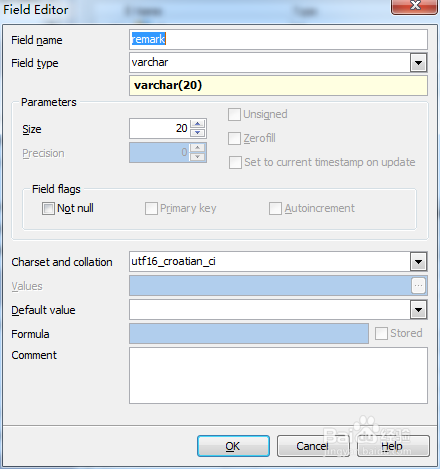Click the Values ellipsis button

[418, 286]
